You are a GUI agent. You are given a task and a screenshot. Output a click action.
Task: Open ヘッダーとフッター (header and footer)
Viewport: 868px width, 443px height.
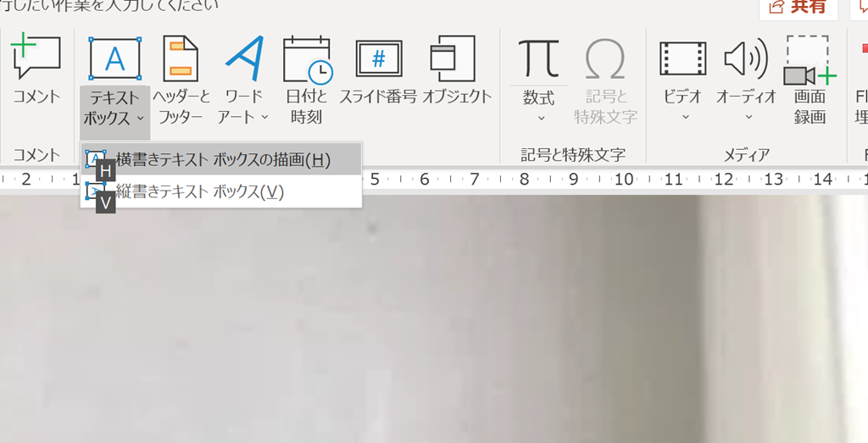click(180, 58)
